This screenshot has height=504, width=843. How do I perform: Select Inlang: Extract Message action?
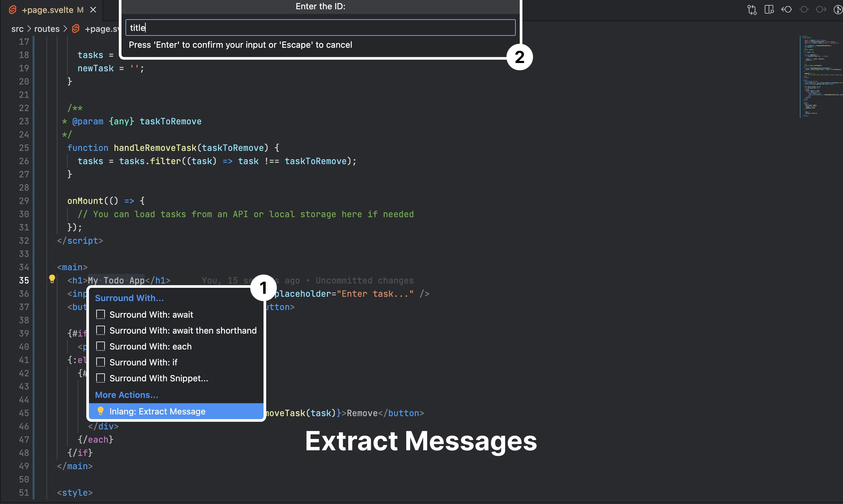(x=176, y=411)
